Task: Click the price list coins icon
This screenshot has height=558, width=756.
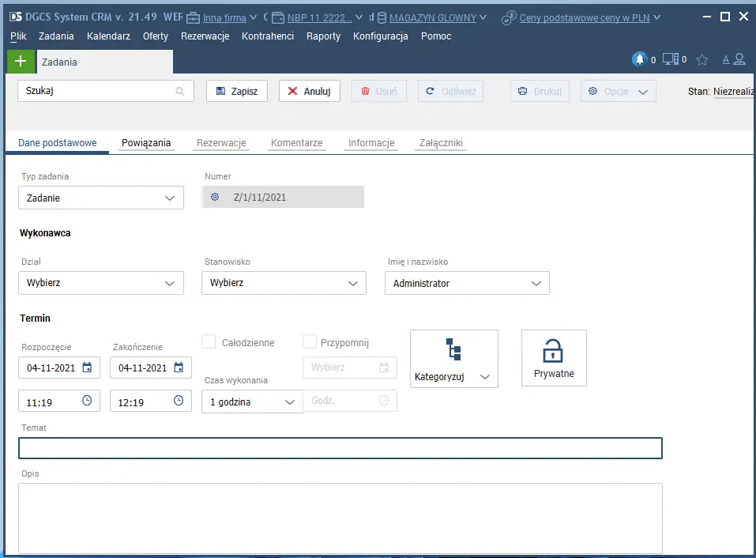Action: coord(509,18)
